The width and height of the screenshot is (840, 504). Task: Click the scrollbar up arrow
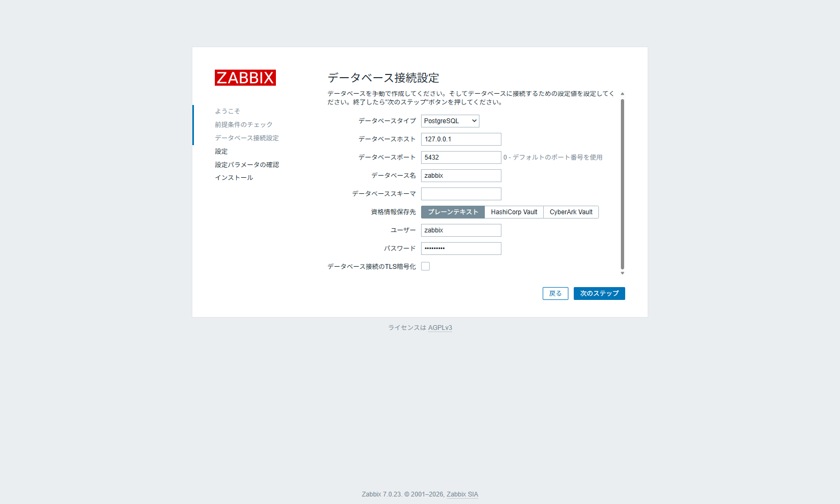[x=622, y=94]
